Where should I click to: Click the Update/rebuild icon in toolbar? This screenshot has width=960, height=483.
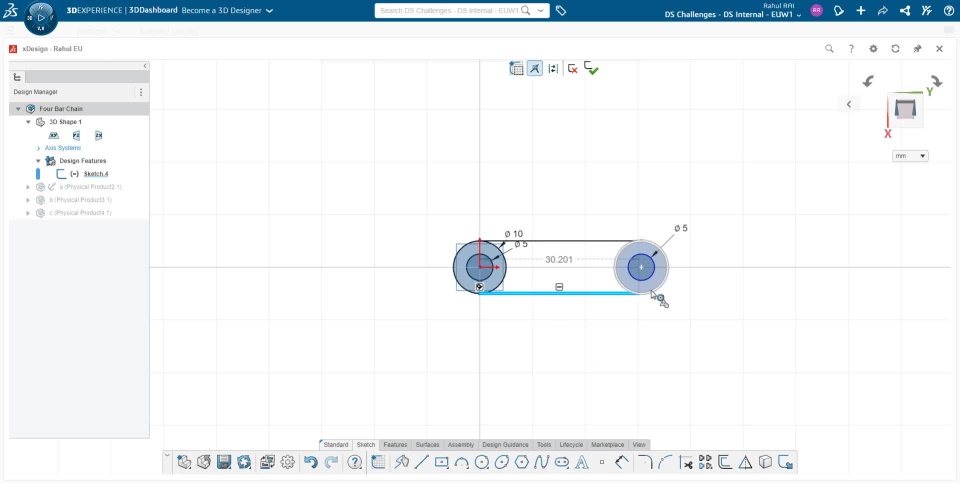coord(244,462)
